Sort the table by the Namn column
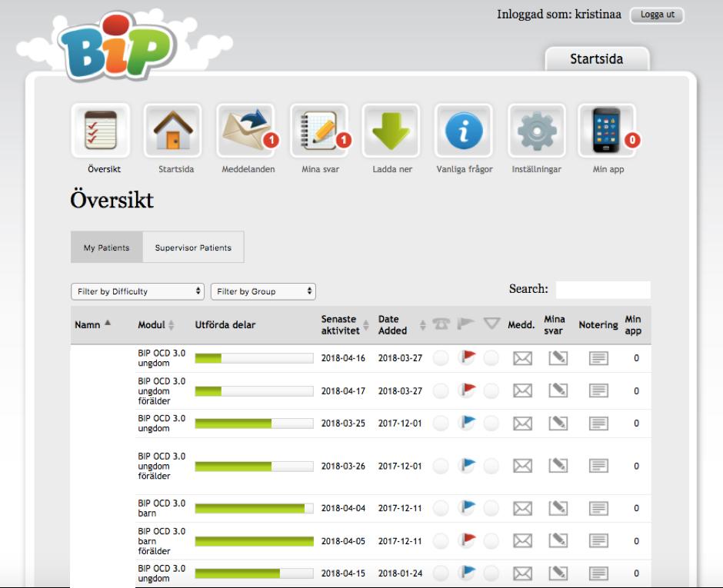 pyautogui.click(x=92, y=324)
